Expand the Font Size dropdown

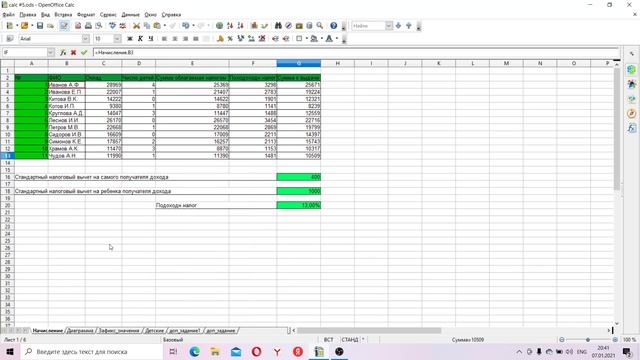[117, 38]
